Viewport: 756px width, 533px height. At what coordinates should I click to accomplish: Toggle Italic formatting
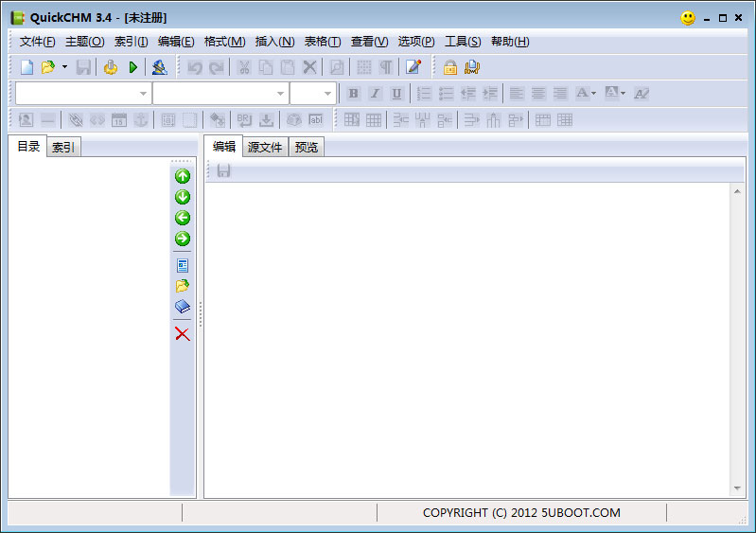click(375, 94)
